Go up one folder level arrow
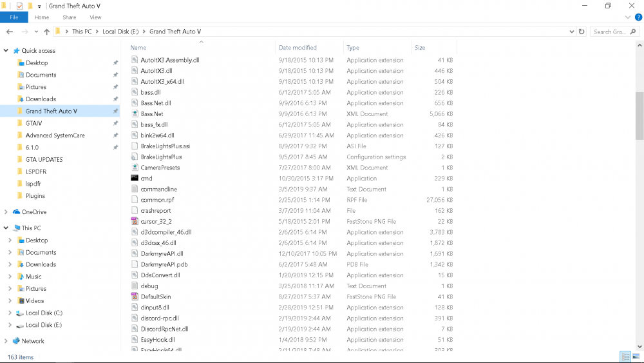The height and width of the screenshot is (363, 644). [x=46, y=32]
